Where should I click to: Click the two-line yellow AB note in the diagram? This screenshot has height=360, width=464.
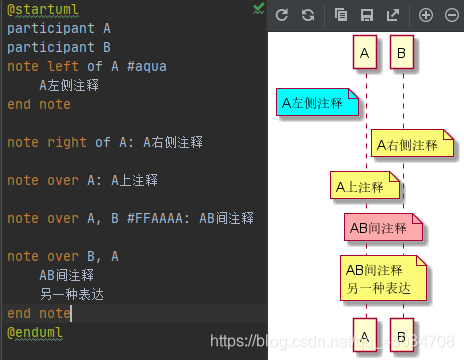click(x=383, y=278)
